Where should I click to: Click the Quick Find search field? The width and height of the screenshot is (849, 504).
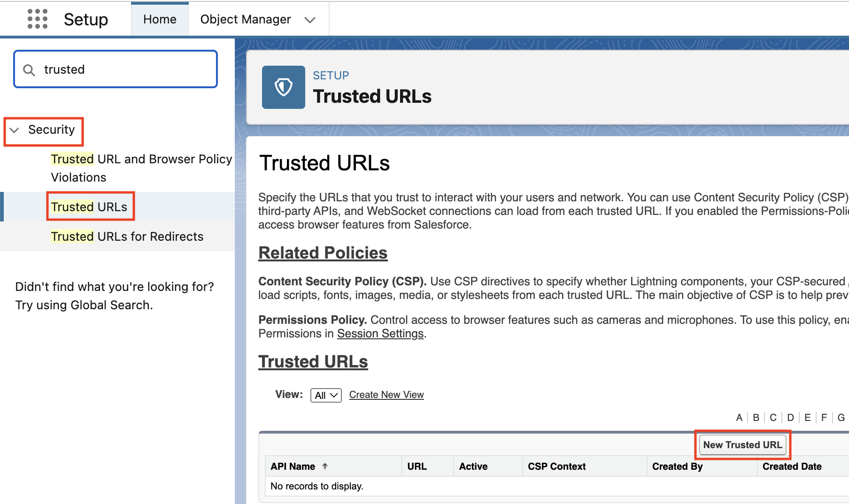[x=116, y=69]
